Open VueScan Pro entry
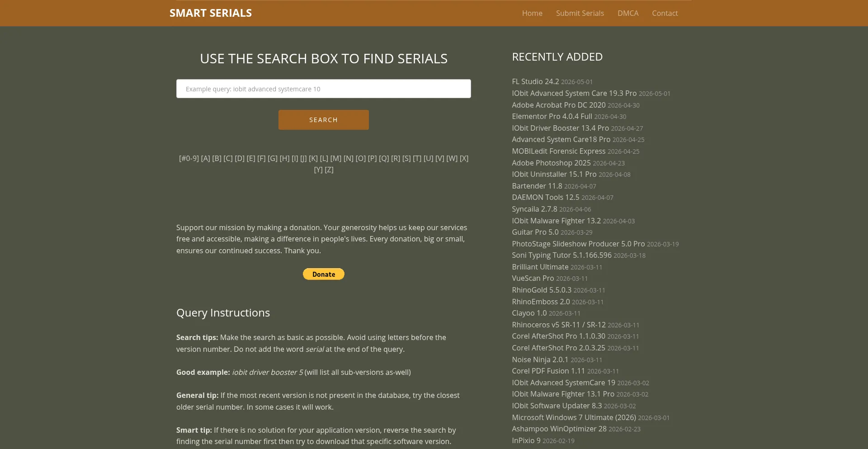868x449 pixels. 533,278
